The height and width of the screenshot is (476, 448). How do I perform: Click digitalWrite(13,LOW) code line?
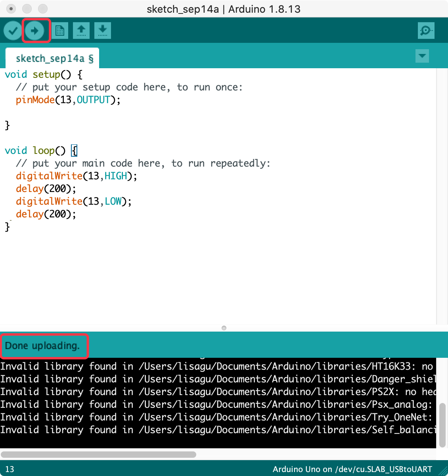click(x=73, y=201)
